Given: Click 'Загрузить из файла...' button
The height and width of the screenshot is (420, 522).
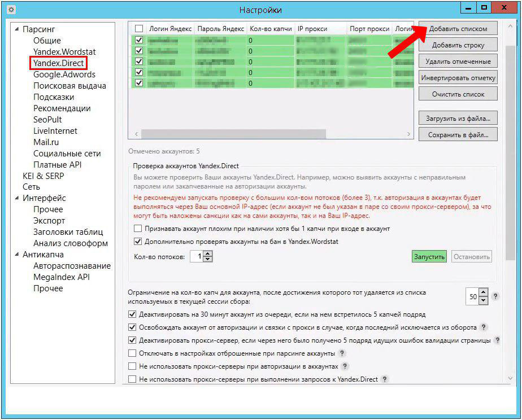Looking at the screenshot, I should 458,119.
